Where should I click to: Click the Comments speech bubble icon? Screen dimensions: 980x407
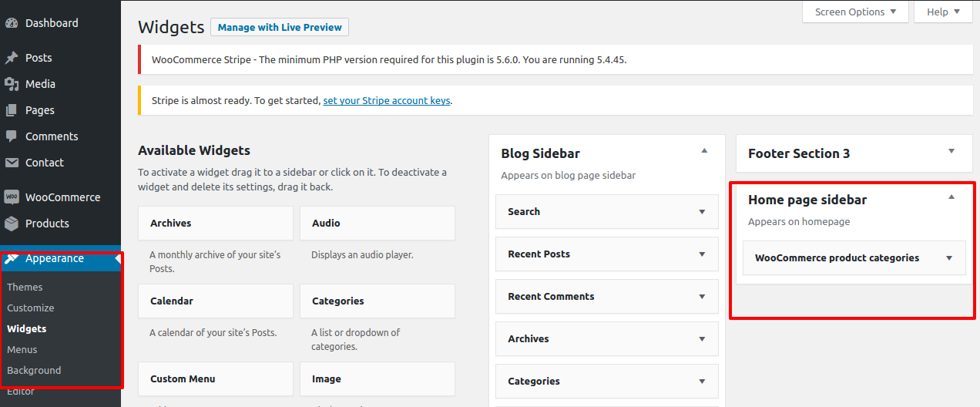point(12,136)
